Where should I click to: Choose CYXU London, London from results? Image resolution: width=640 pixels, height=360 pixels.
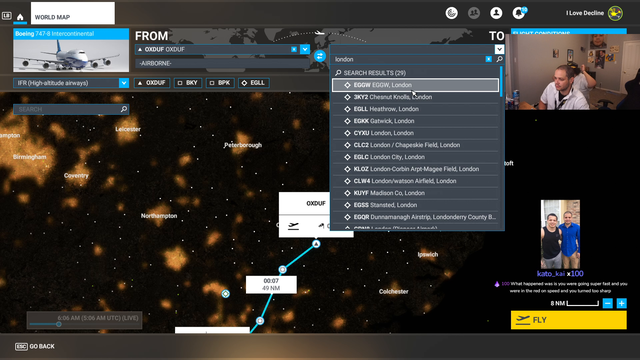tap(416, 133)
